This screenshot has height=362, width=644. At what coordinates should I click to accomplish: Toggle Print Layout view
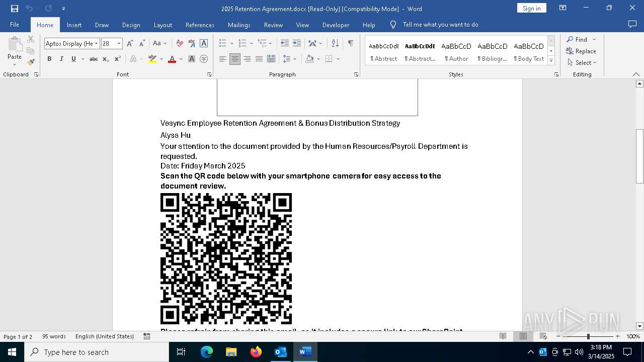click(523, 336)
